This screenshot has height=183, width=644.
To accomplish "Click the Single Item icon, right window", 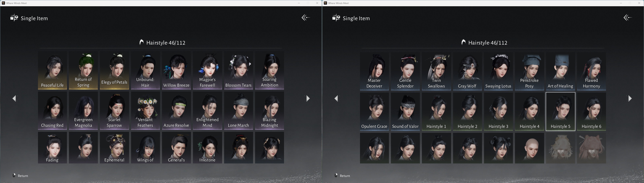I will [x=336, y=18].
